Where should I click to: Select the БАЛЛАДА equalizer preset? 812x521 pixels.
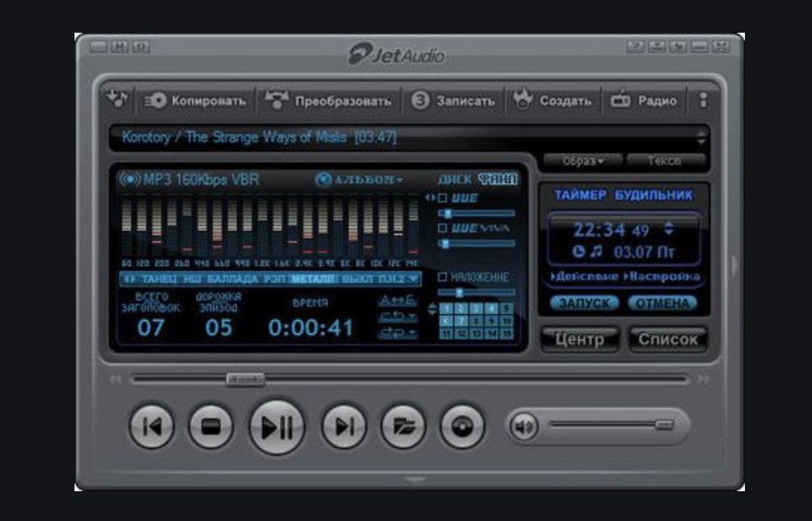coord(232,279)
